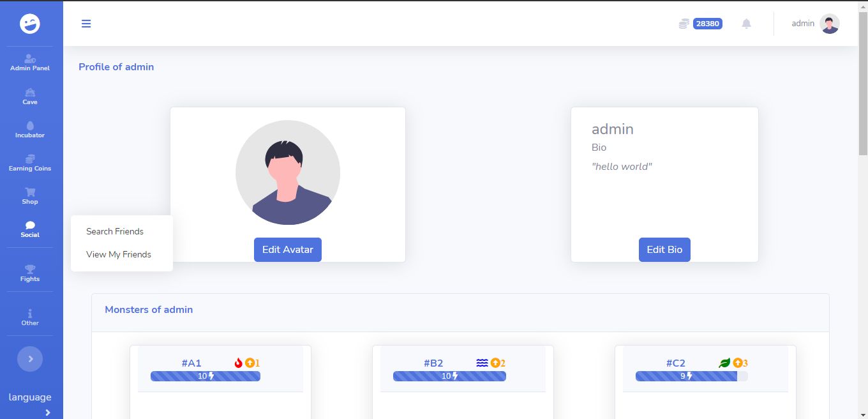
Task: Click the notification bell icon
Action: point(746,24)
